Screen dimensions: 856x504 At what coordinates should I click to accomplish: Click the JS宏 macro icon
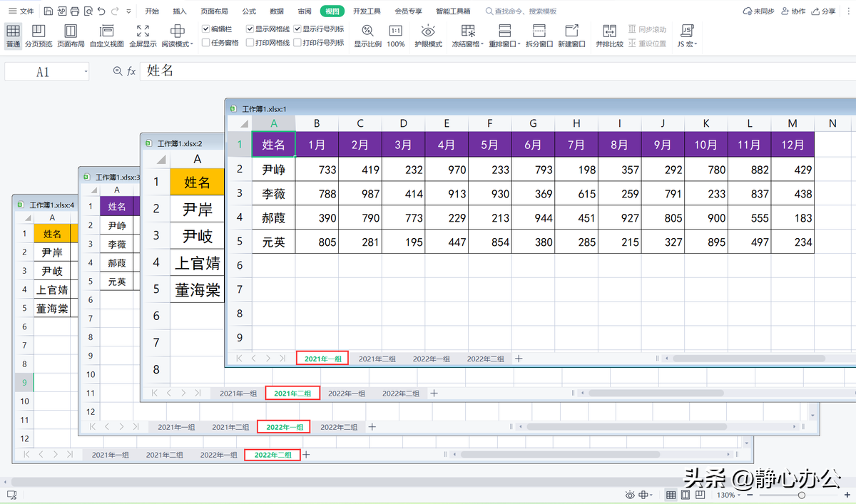tap(687, 31)
